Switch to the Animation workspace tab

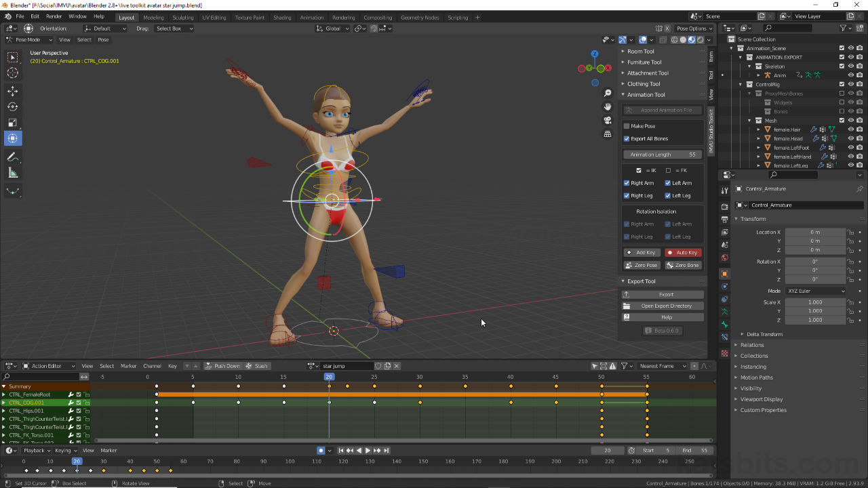click(x=312, y=18)
